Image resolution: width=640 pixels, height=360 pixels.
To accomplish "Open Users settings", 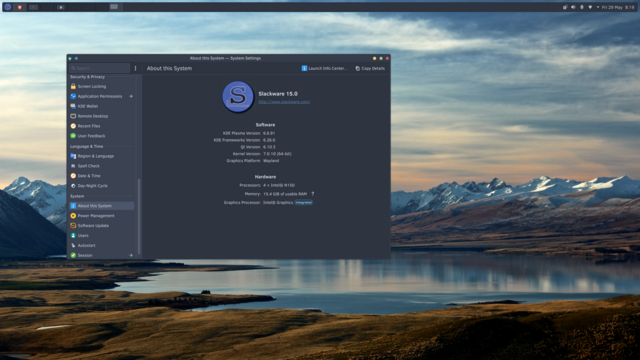I will [x=101, y=236].
